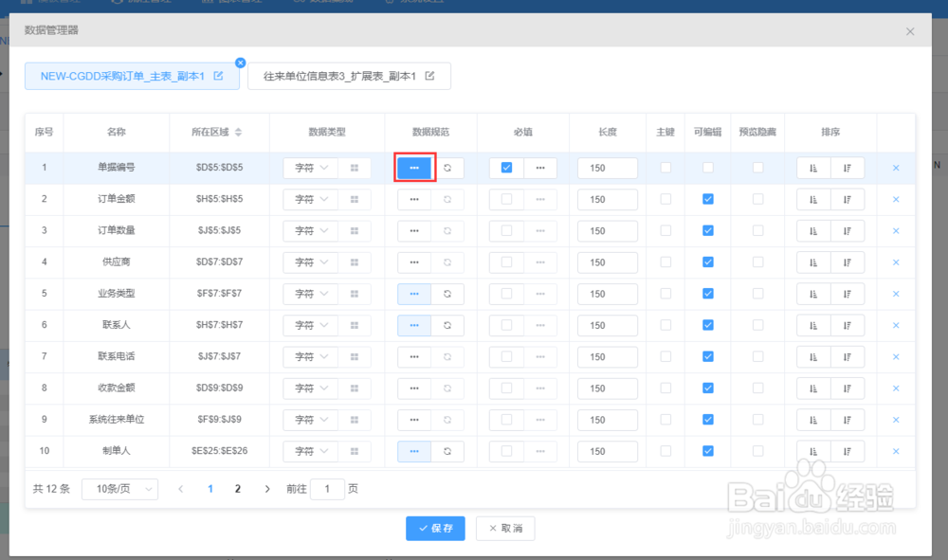This screenshot has height=560, width=948.
Task: Open edit icon on 往来单位信息表3 tab
Action: [429, 76]
